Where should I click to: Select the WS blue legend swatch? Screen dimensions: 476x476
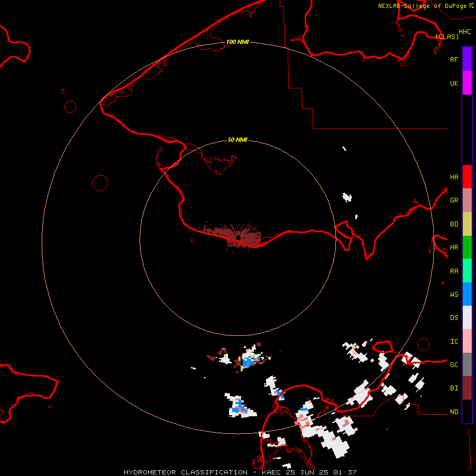(467, 294)
